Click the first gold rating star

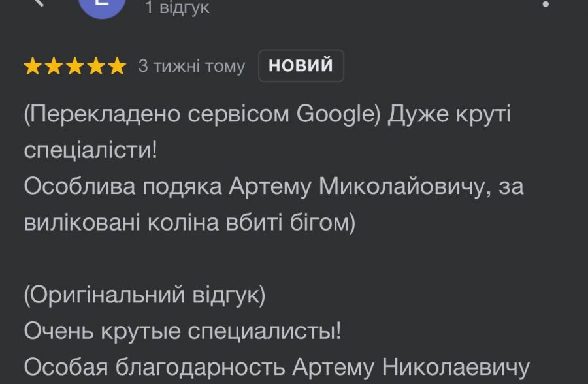(33, 66)
